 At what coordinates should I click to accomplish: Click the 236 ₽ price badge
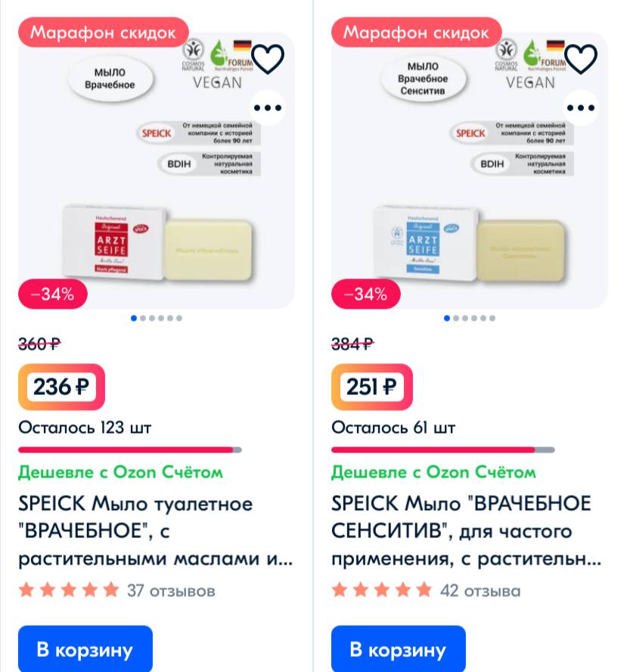click(61, 387)
